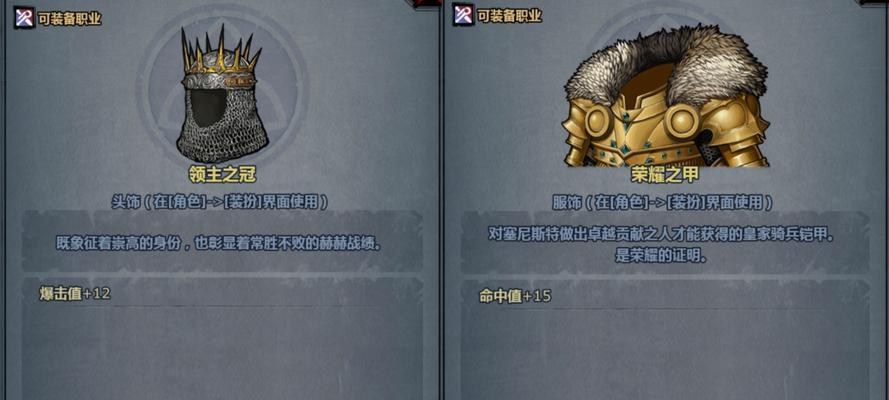Select the 爆击值+12 stat line
The height and width of the screenshot is (400, 889).
tap(74, 293)
